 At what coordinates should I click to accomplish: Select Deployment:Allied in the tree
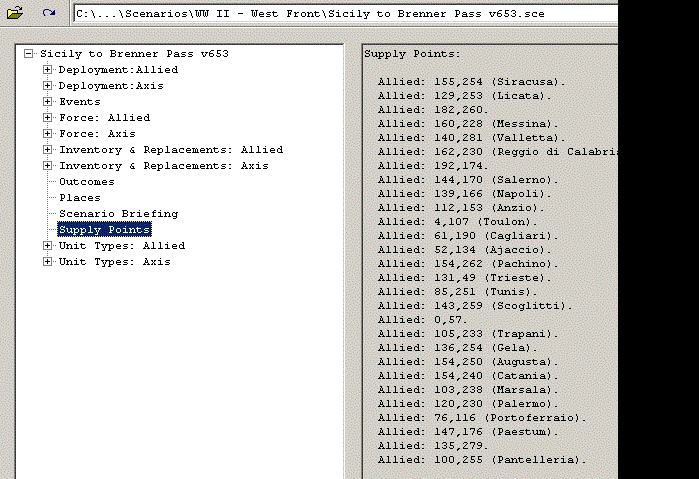tap(118, 70)
